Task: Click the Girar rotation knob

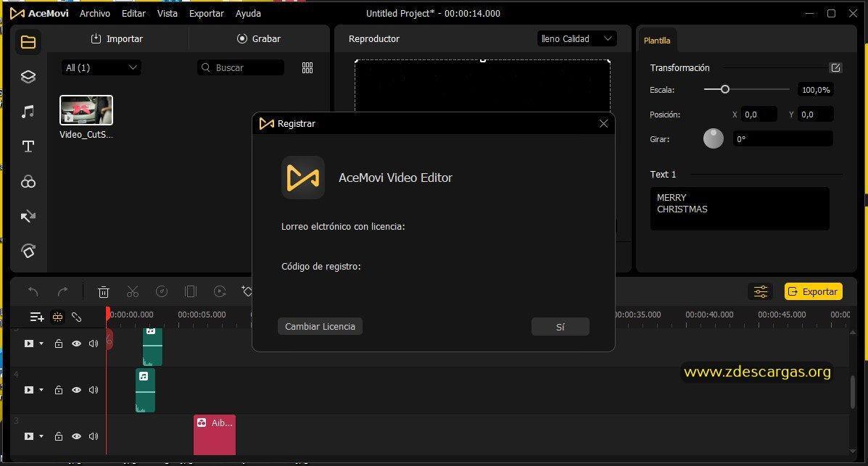Action: [713, 138]
